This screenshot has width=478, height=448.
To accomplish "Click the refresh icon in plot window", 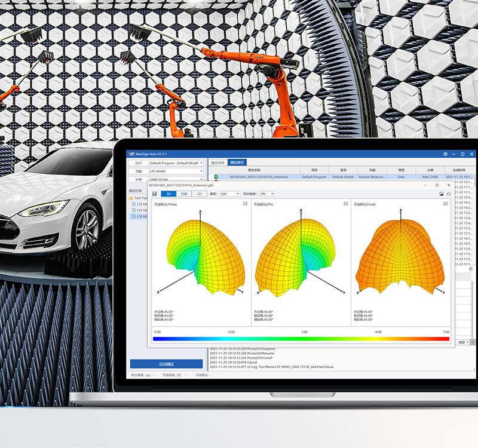I will point(449,194).
